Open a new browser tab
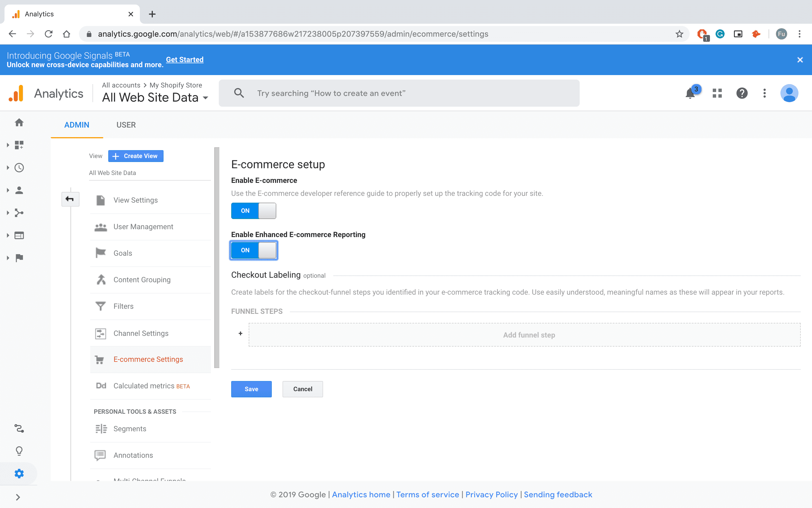 [x=152, y=14]
